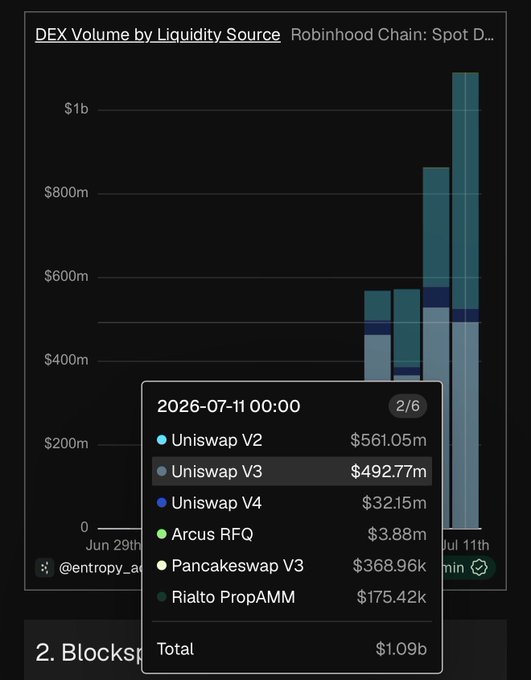531x680 pixels.
Task: Click the $200m y-axis label
Action: 66,443
